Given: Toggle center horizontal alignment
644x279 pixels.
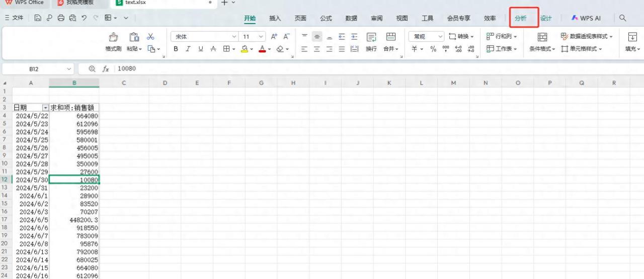Looking at the screenshot, I should coord(317,49).
